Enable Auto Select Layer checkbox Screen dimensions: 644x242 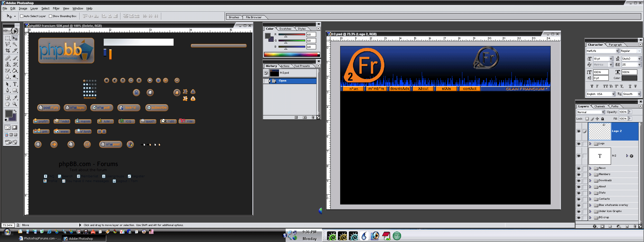(x=22, y=16)
